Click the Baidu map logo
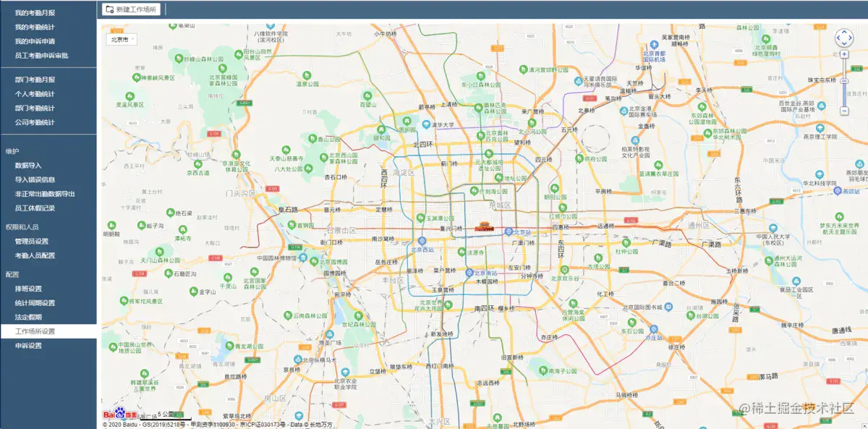 click(120, 415)
